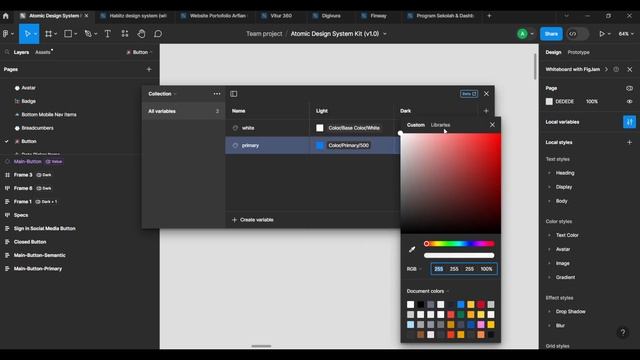Switch to the Assets tab

pyautogui.click(x=43, y=52)
